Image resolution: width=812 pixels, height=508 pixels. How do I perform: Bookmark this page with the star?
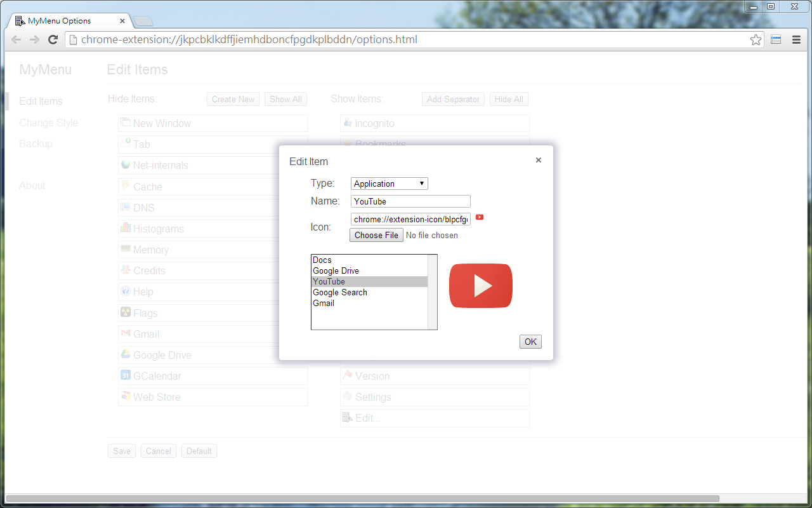tap(756, 39)
